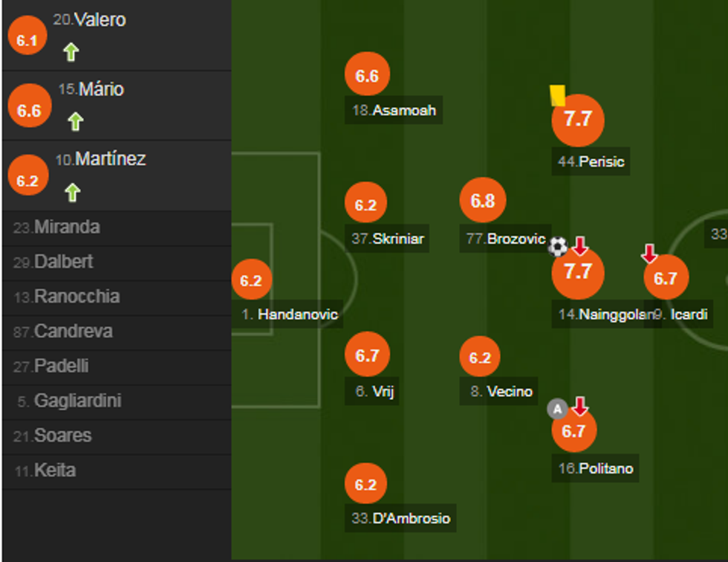Click red substitution arrow above Icardi

(x=649, y=254)
